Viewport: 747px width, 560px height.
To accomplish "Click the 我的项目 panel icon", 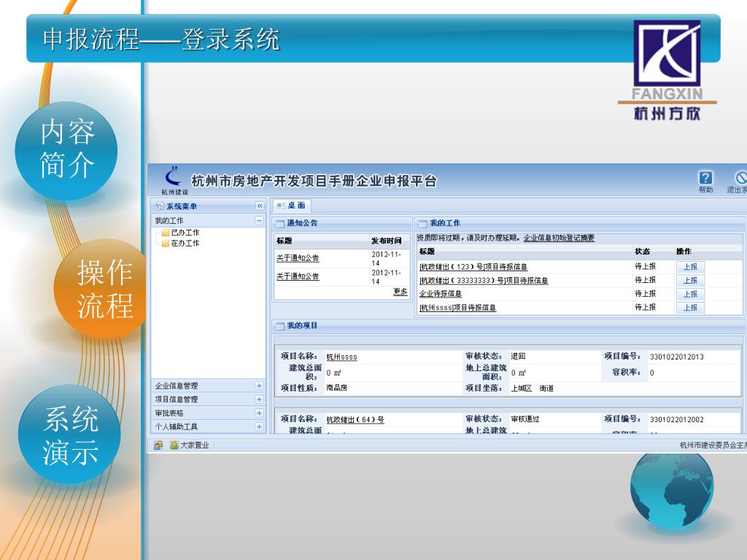I will click(280, 326).
